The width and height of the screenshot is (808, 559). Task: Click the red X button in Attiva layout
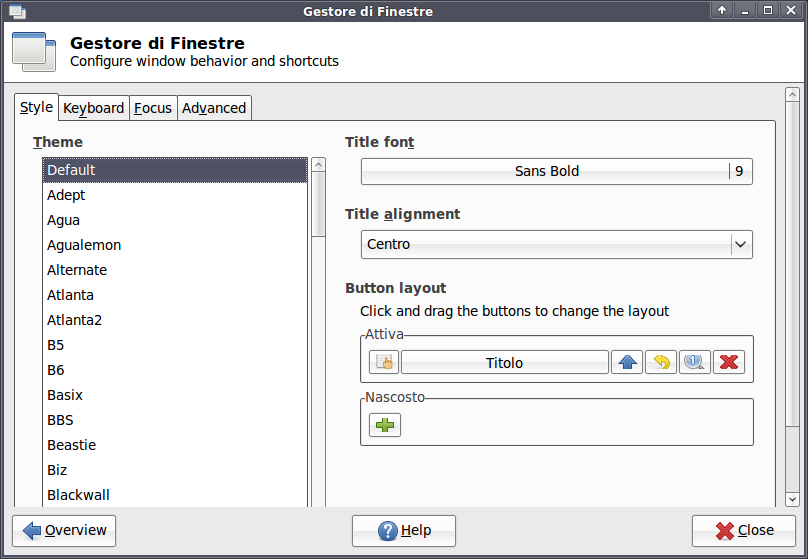pyautogui.click(x=729, y=362)
